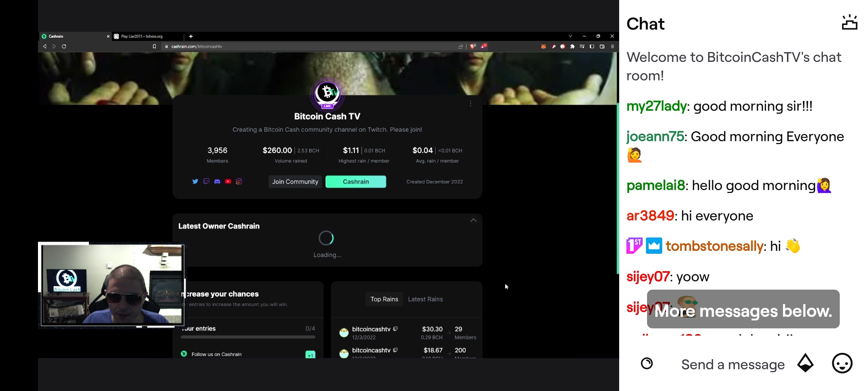Click the browser forward arrow
This screenshot has width=868, height=391.
(x=54, y=46)
